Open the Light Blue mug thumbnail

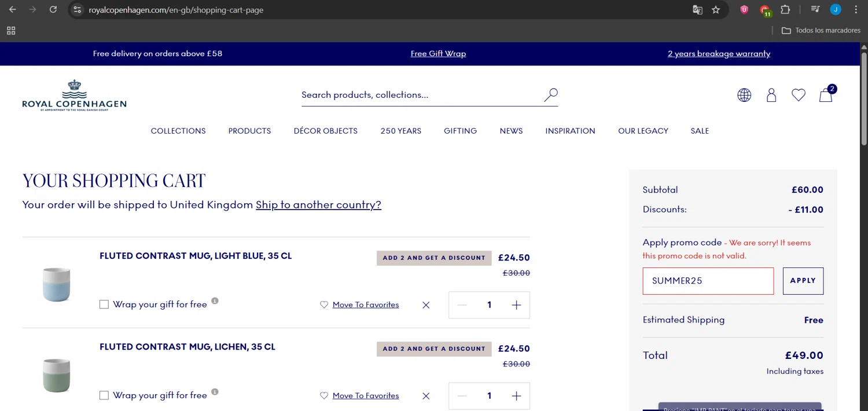pos(57,284)
